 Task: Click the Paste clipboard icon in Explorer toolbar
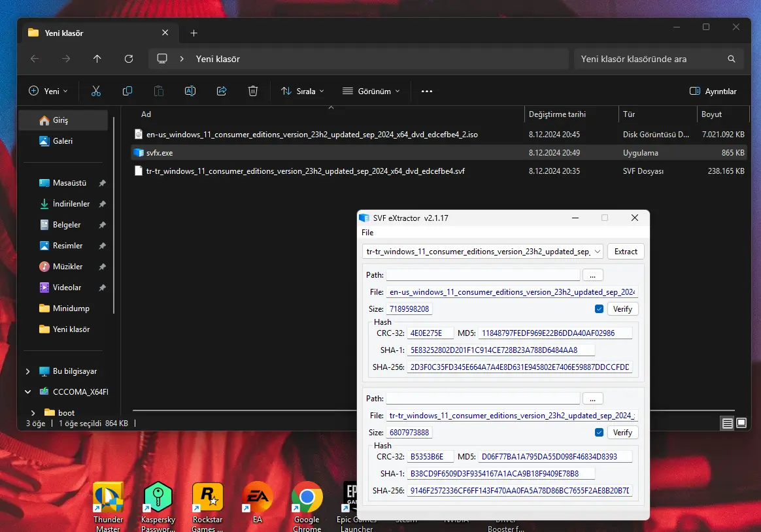pos(159,91)
